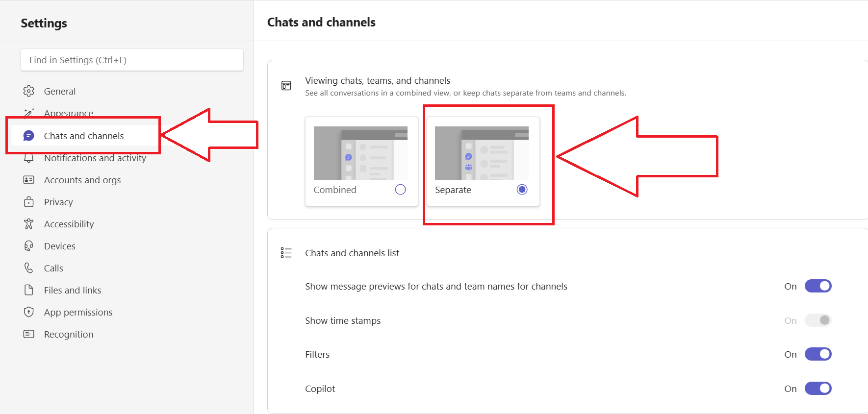This screenshot has width=868, height=414.
Task: Click the Privacy lock icon
Action: point(29,202)
